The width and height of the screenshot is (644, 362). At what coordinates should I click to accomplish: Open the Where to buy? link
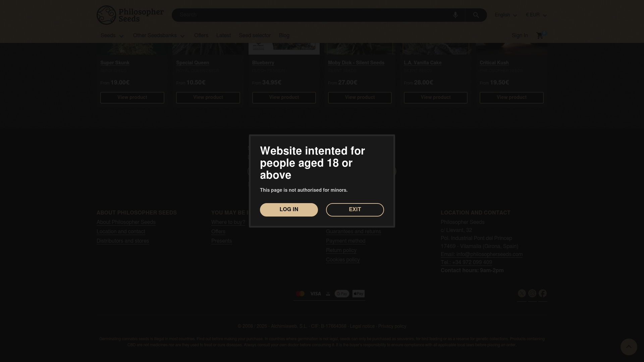click(x=228, y=223)
